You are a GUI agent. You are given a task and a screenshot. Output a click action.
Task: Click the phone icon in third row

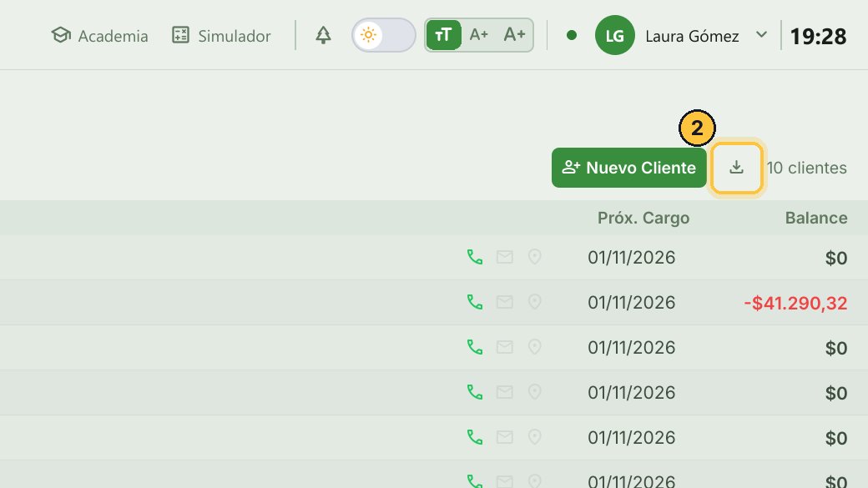click(475, 348)
